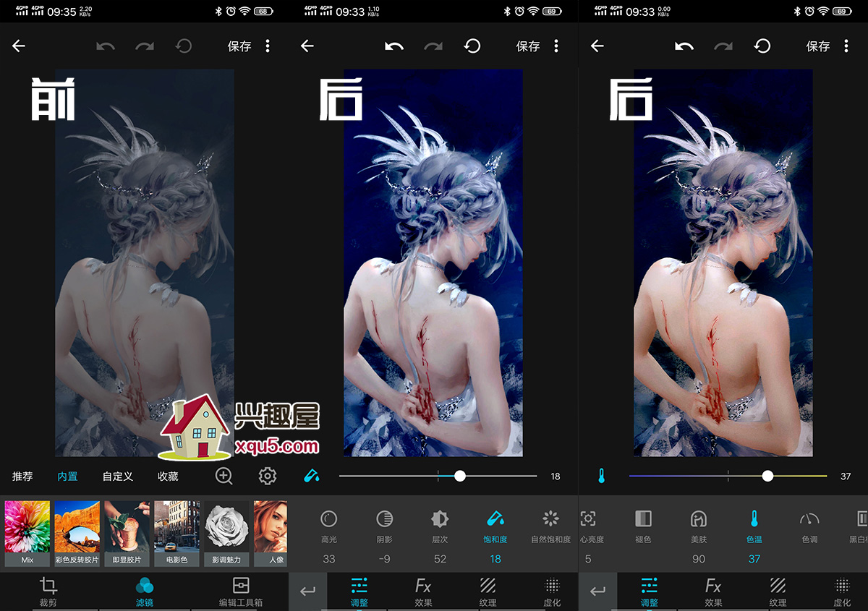Switch to the 收藏 favorites tab

click(x=168, y=477)
